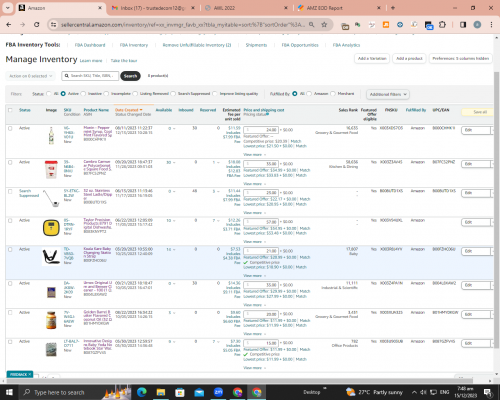The height and width of the screenshot is (400, 500).
Task: Choose the All status radio button
Action: point(49,94)
